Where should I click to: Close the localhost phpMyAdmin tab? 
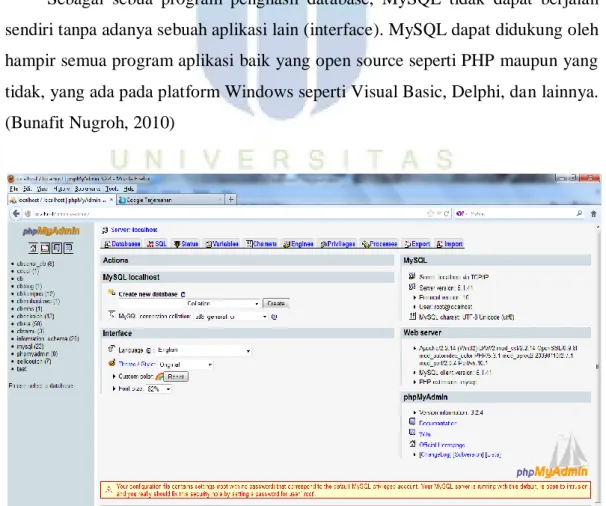(x=111, y=200)
